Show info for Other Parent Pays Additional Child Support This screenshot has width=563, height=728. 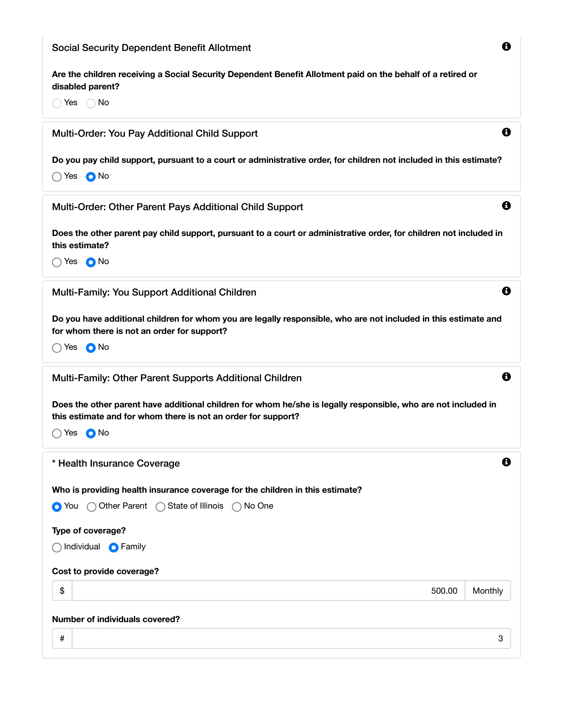pos(506,205)
